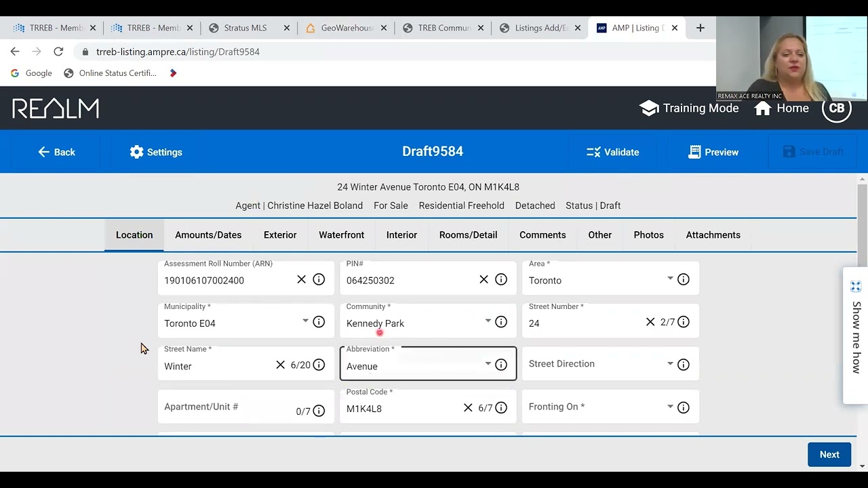Screen dimensions: 868x488
Task: Preview the listing
Action: point(713,152)
